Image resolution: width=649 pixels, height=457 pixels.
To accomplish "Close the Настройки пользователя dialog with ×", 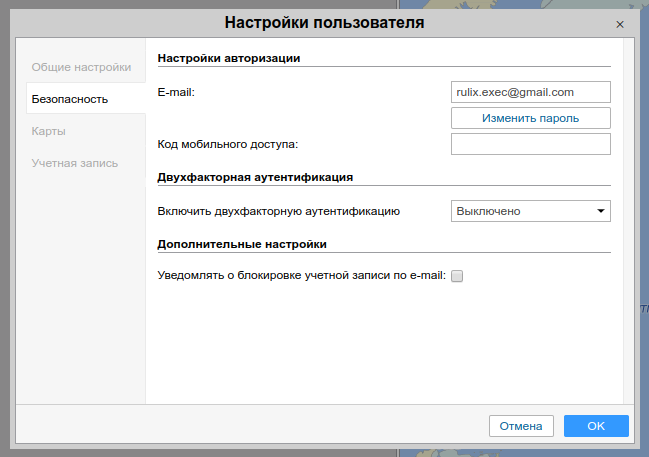I will [620, 23].
